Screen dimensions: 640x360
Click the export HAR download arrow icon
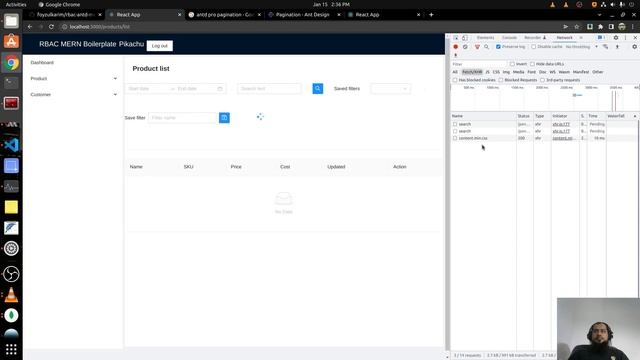[456, 55]
